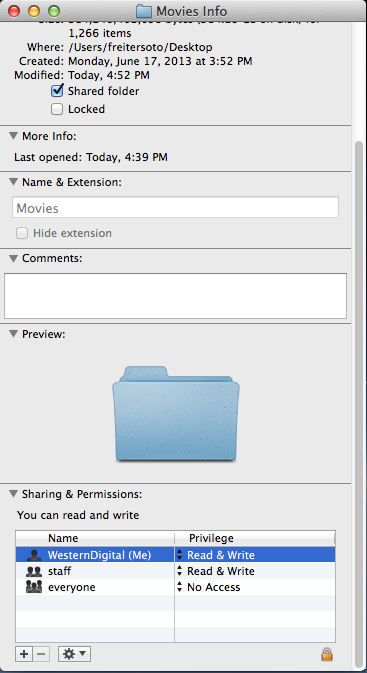Select the WesternDigital (Me) user row

[x=175, y=555]
